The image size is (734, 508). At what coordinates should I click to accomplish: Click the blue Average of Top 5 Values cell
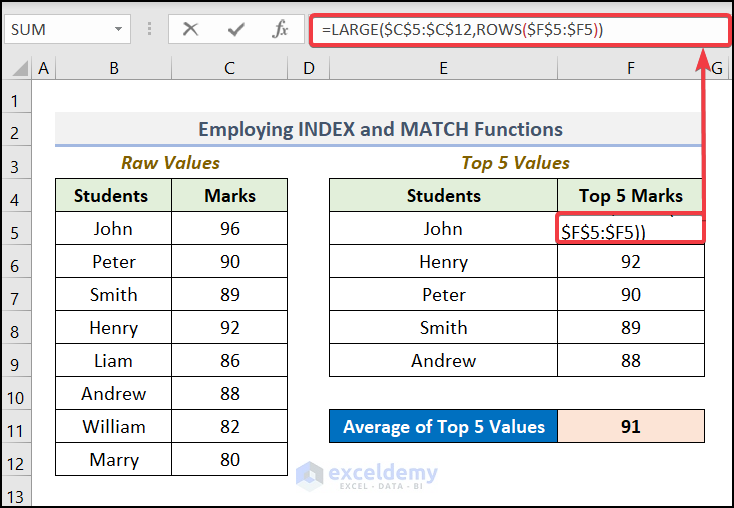tap(443, 427)
